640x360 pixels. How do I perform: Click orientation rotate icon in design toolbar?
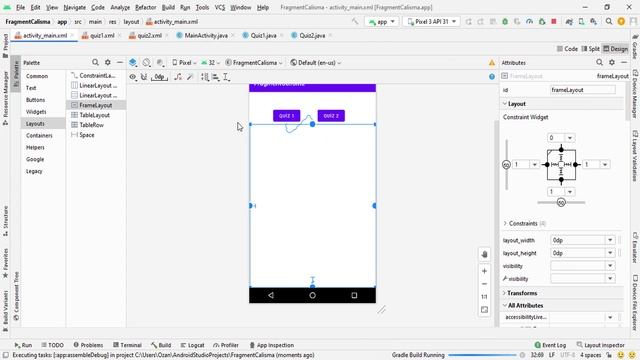pos(146,62)
